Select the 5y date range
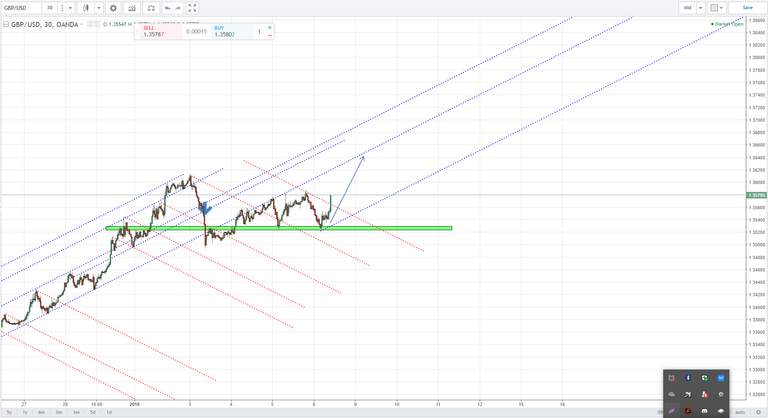The height and width of the screenshot is (418, 768). 9,412
